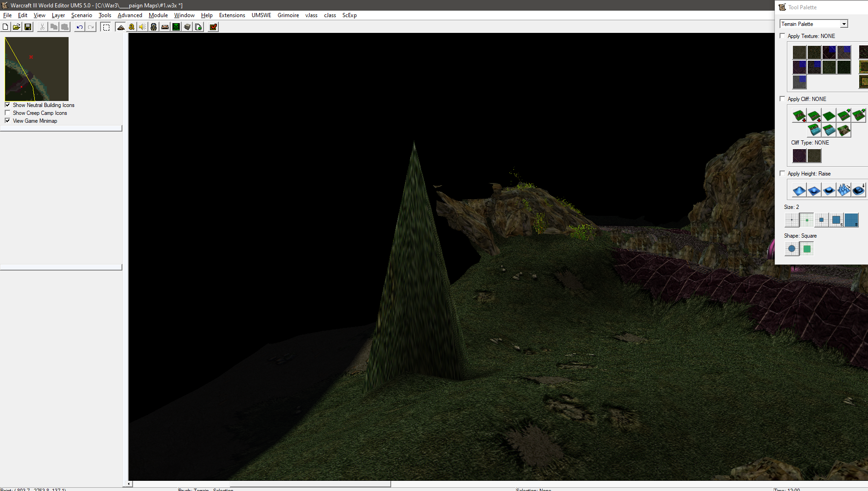Enable the Apply Height checkbox
Viewport: 868px width, 491px height.
[783, 173]
